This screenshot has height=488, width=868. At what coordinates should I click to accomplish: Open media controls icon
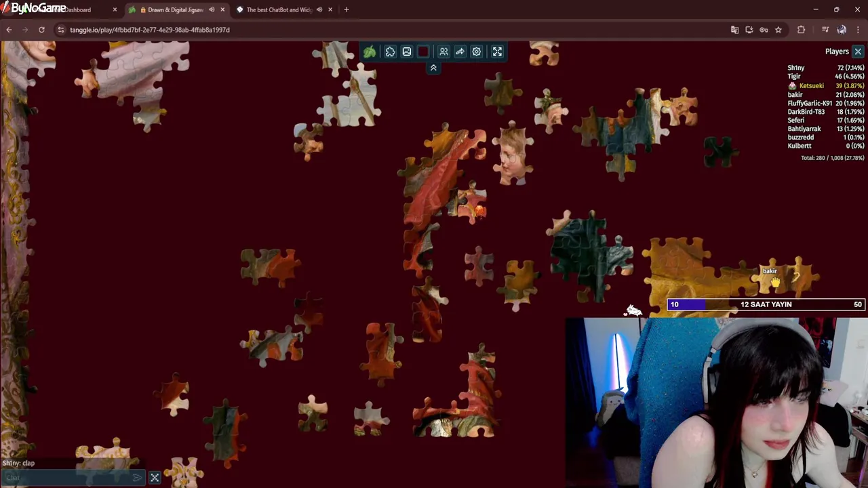[825, 30]
